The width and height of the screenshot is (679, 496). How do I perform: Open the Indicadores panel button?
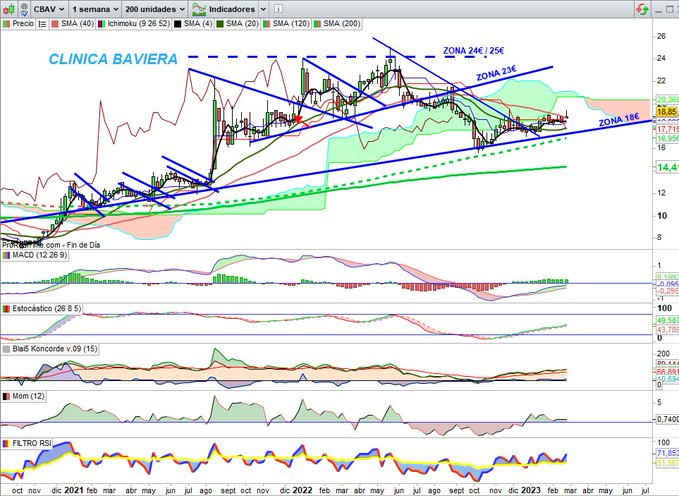click(x=224, y=9)
